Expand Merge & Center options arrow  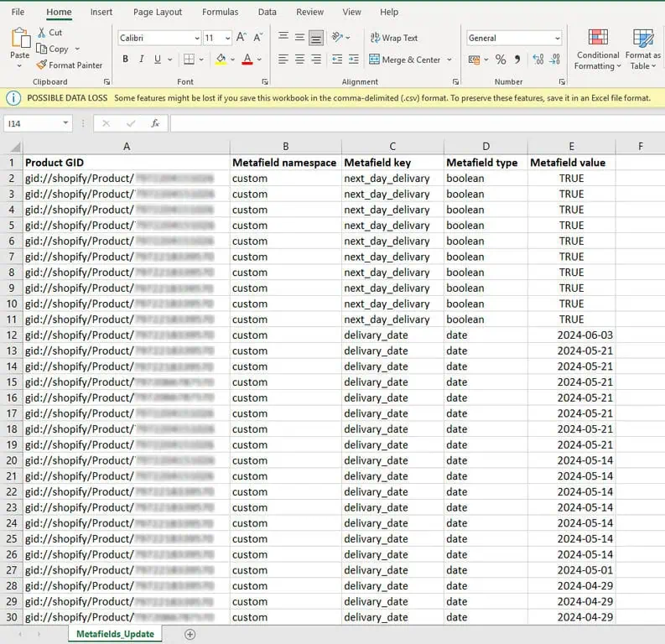[x=449, y=60]
